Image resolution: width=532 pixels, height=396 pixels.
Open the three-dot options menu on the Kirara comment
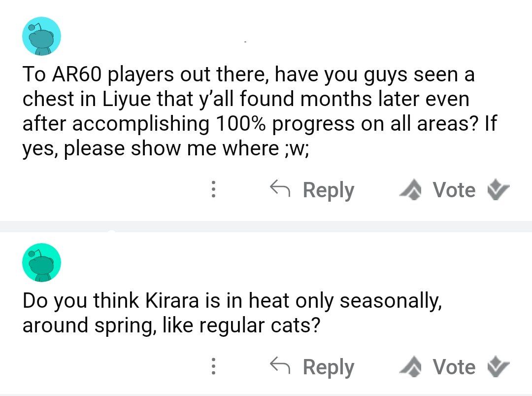(x=213, y=367)
